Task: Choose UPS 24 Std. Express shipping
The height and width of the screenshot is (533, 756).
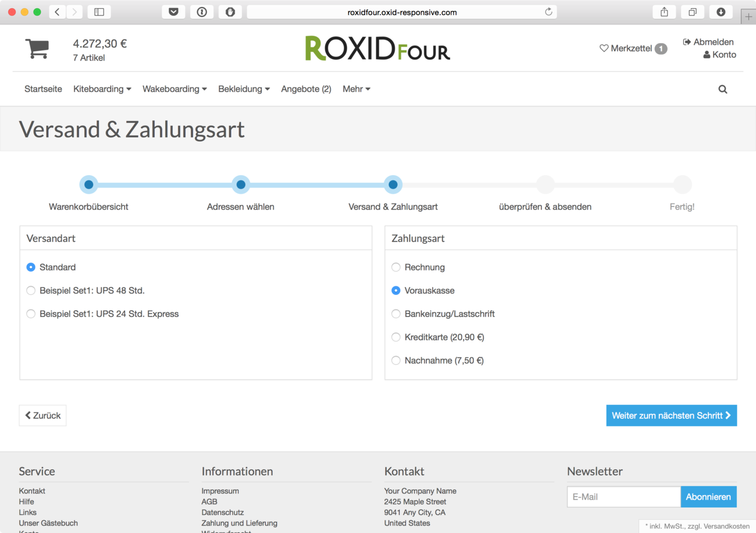Action: click(x=31, y=314)
